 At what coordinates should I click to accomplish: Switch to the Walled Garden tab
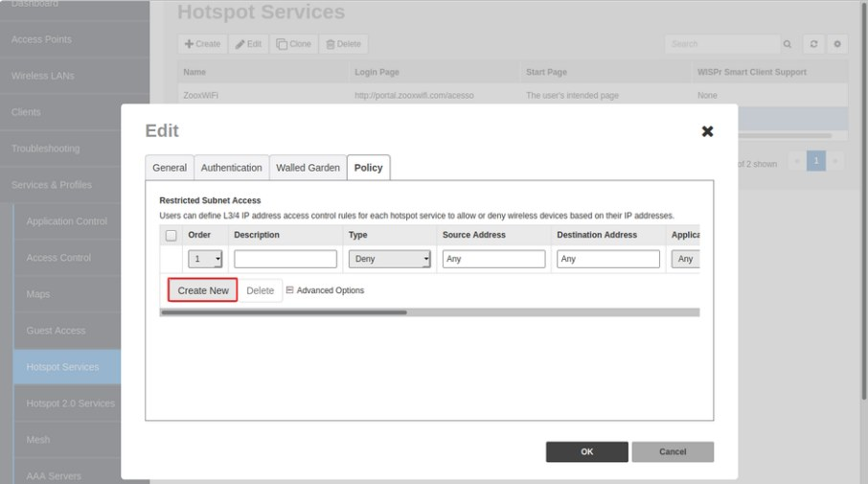(308, 168)
